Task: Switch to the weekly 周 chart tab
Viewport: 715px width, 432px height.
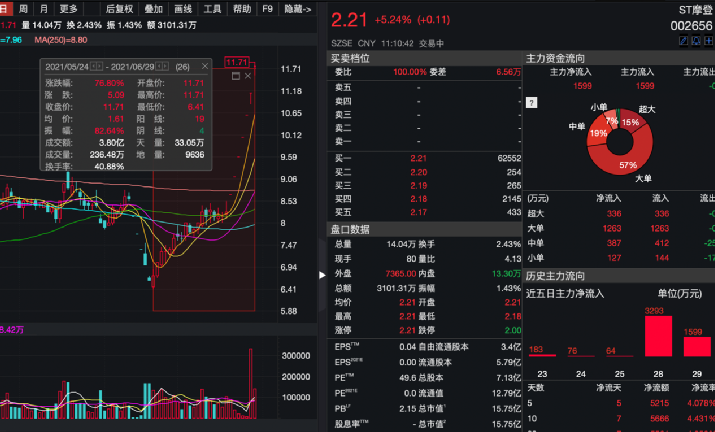Action: (23, 9)
